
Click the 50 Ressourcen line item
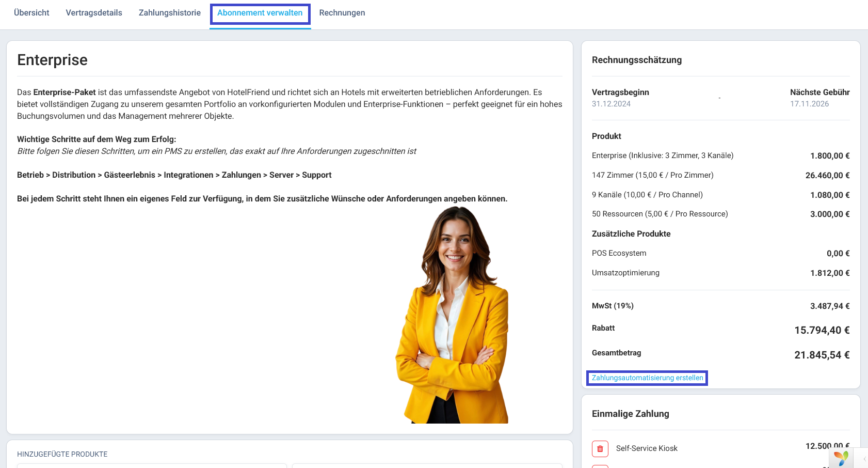click(660, 214)
